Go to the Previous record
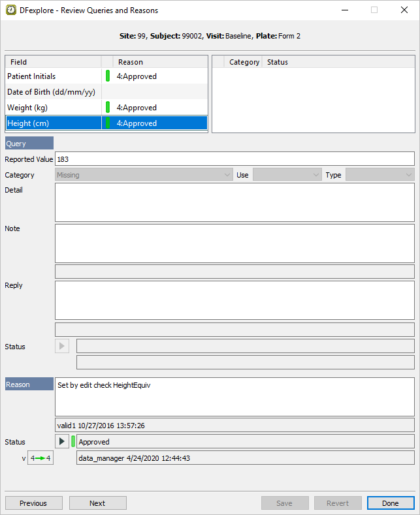The image size is (420, 515). [x=34, y=503]
